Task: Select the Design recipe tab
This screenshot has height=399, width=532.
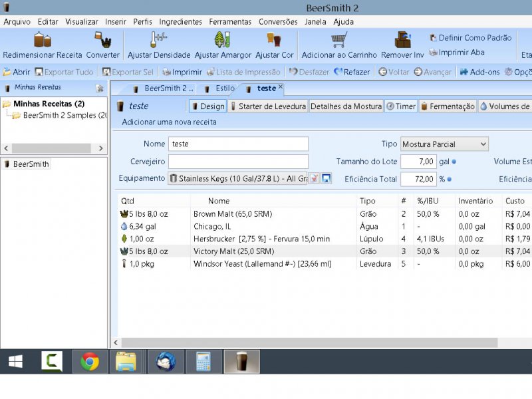Action: pos(208,106)
